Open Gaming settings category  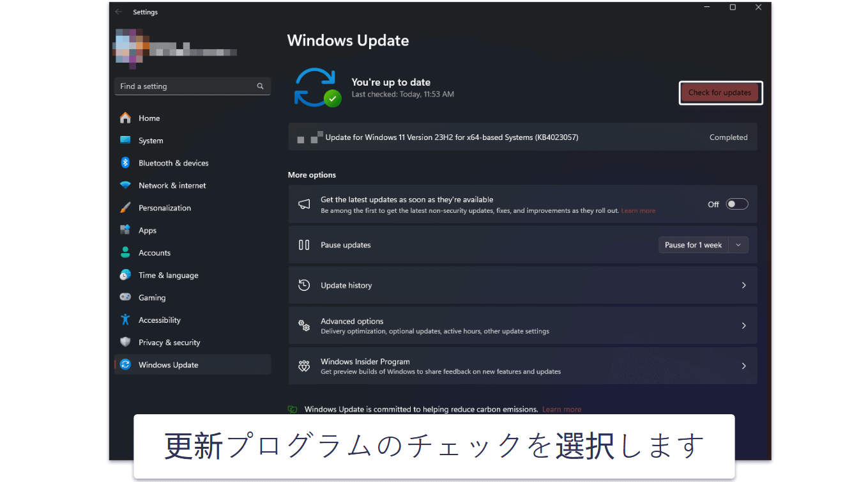[192, 297]
